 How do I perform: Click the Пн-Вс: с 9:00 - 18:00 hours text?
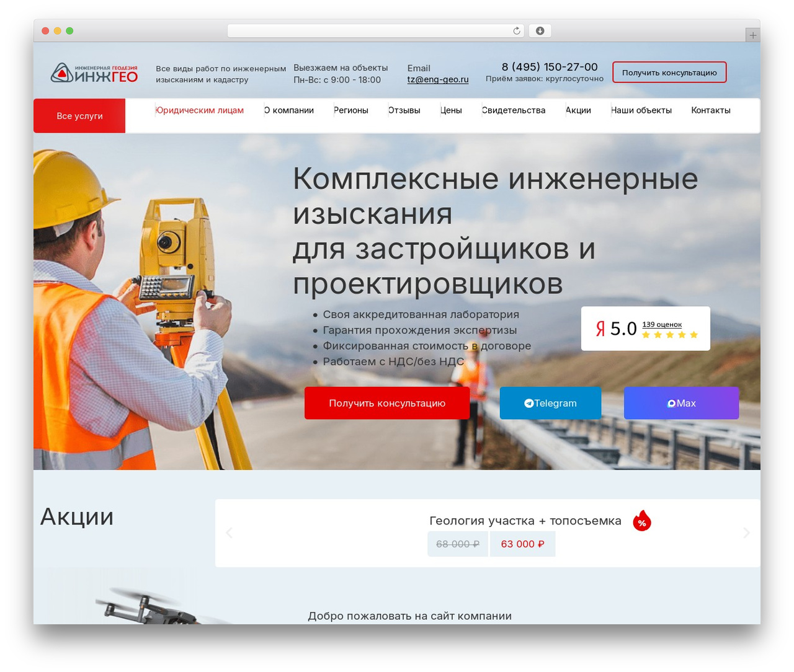coord(337,80)
